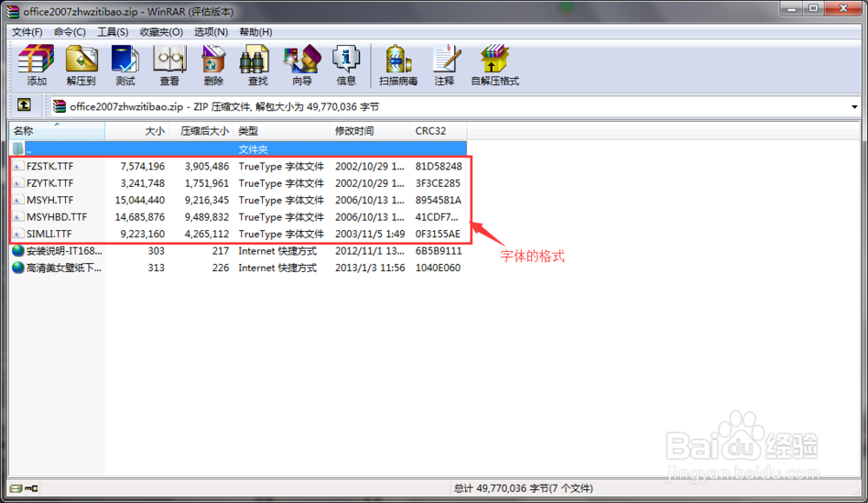Viewport: 868px width, 503px height.
Task: Click TrueType 字体文件 type in MSYH.TTF row
Action: (x=281, y=200)
